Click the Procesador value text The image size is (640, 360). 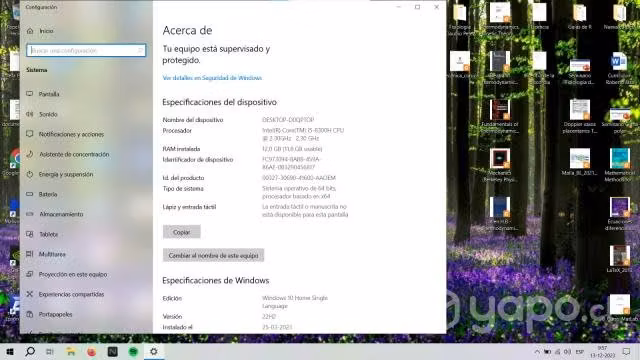click(x=303, y=134)
